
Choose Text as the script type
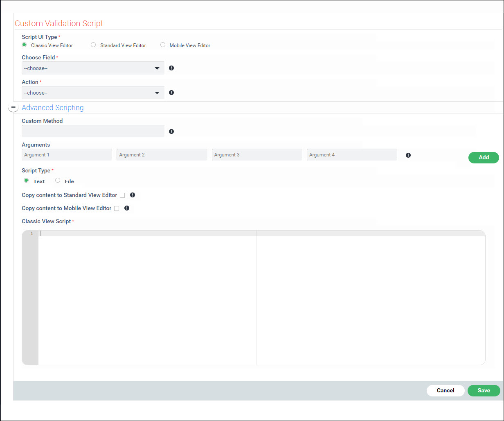[26, 181]
